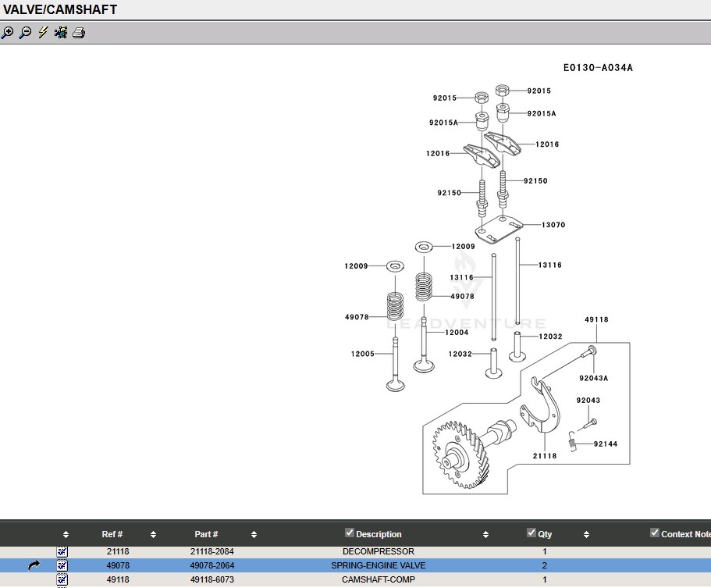Click the lightning bolt toolbar icon
Screen dimensions: 711x588
pyautogui.click(x=43, y=33)
